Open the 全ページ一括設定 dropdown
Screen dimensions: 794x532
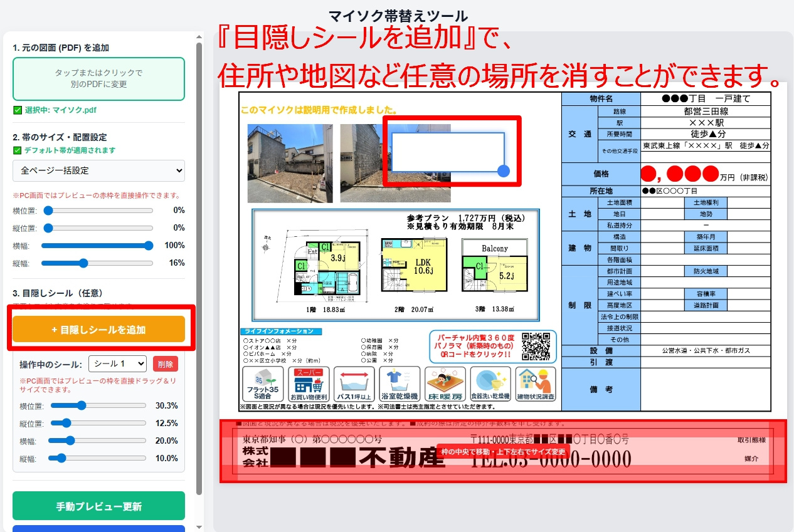click(x=98, y=170)
